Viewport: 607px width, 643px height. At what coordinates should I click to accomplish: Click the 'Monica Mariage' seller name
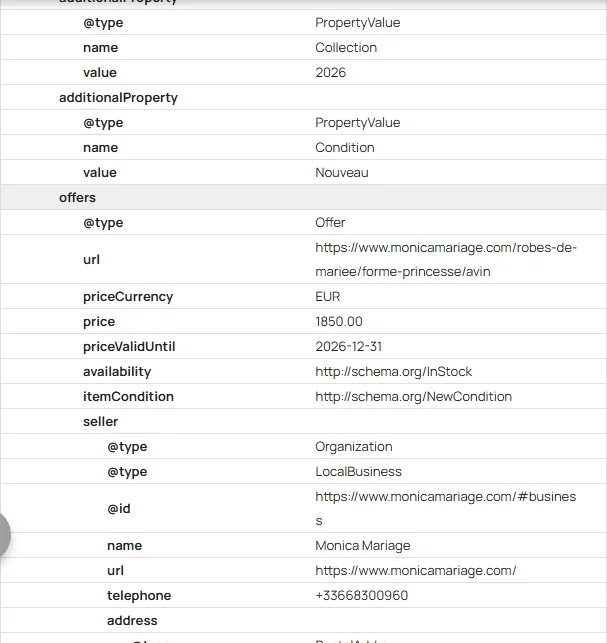click(x=363, y=546)
